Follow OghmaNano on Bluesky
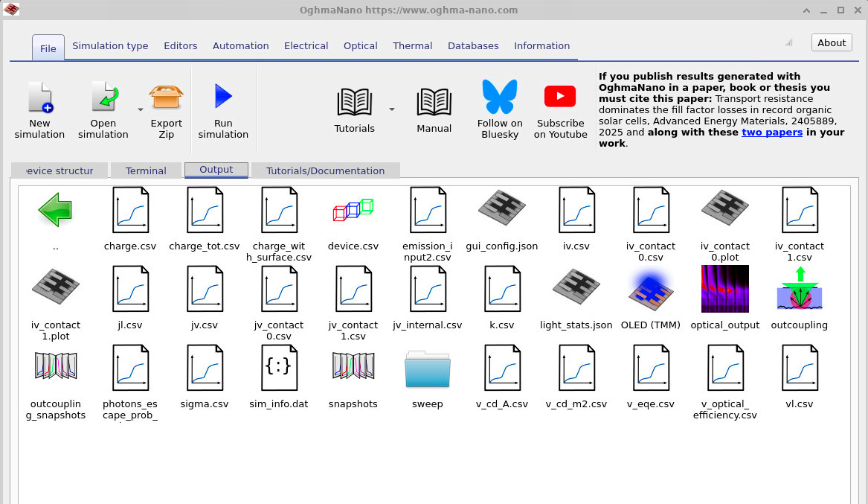The height and width of the screenshot is (504, 868). tap(499, 104)
